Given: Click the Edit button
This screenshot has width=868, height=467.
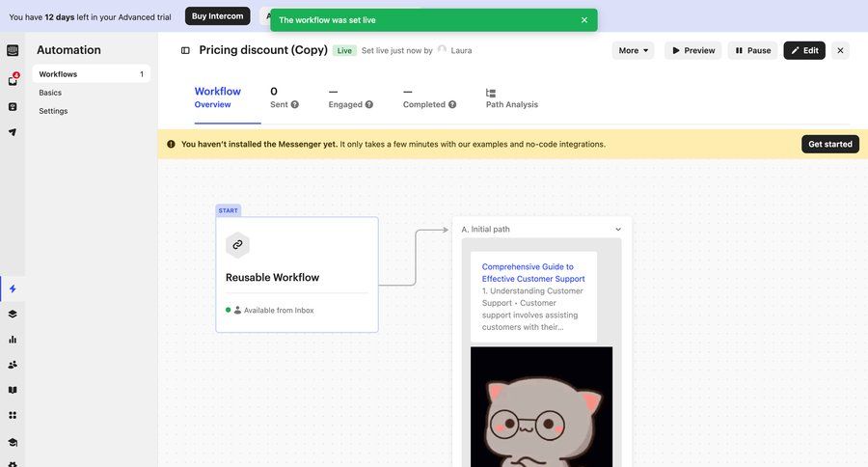Looking at the screenshot, I should click(804, 50).
